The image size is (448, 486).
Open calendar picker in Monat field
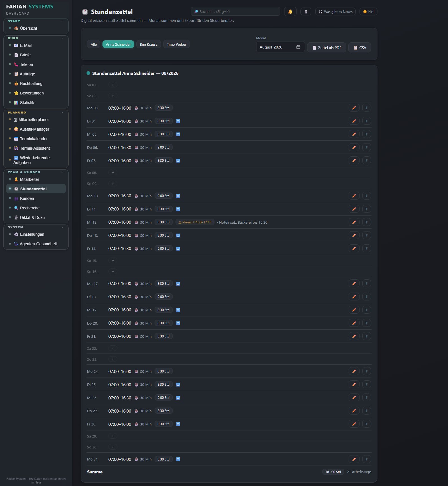coord(298,47)
